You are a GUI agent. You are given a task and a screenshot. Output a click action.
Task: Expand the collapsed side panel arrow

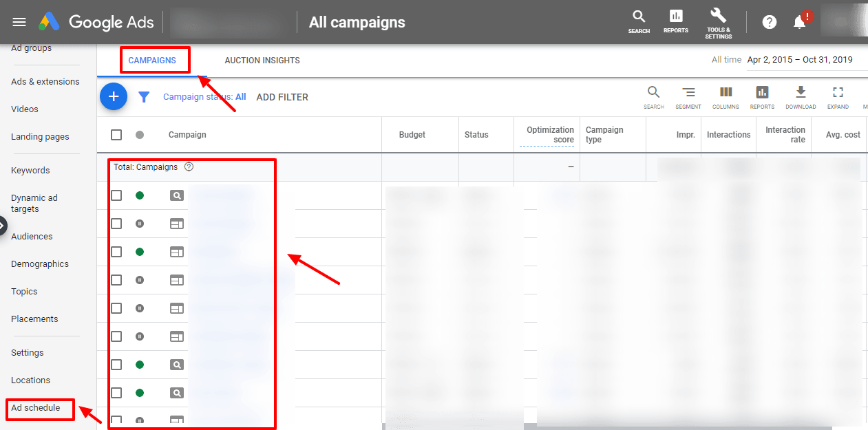coord(3,225)
